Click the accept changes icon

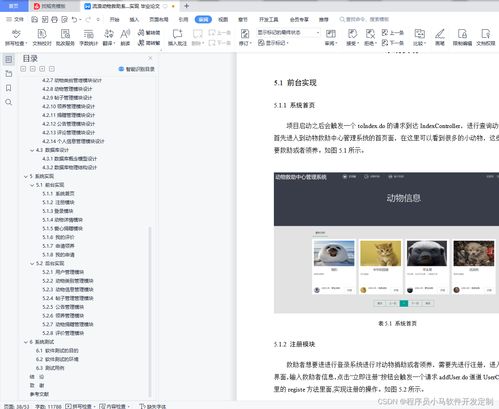coord(352,37)
